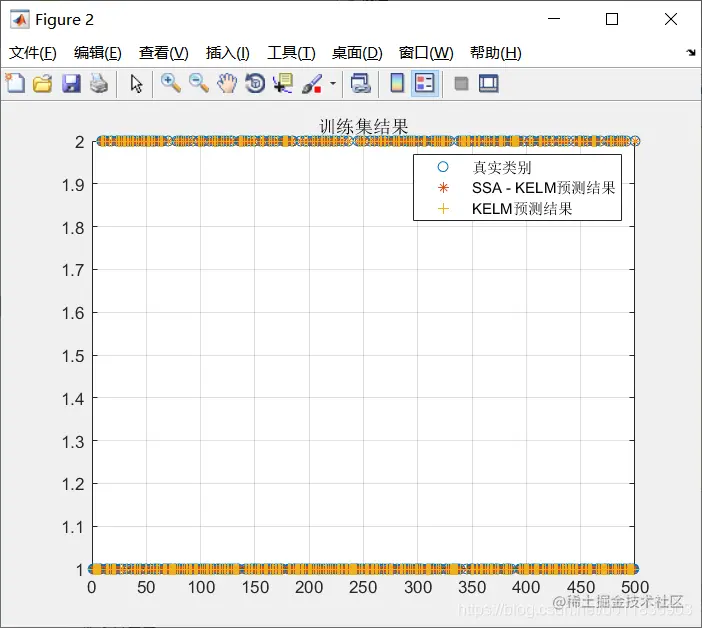Select the Rotate 3D tool
The image size is (702, 628).
click(255, 84)
